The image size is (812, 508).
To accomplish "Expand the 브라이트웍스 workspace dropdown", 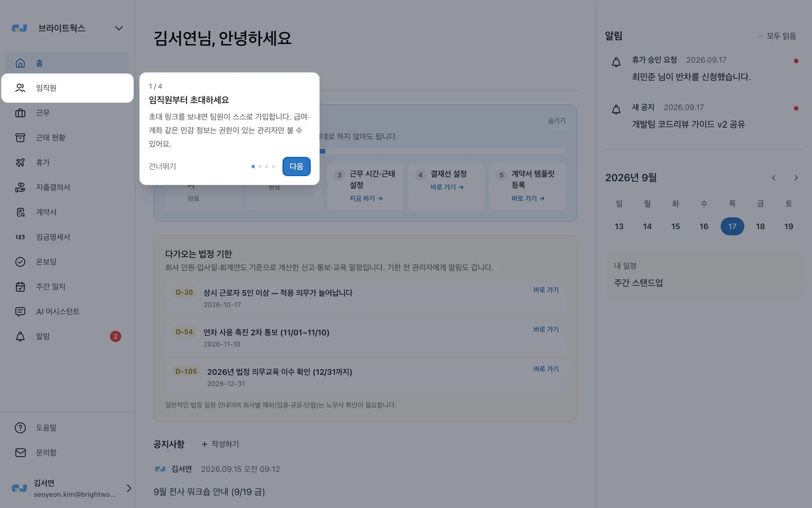I will (x=119, y=28).
